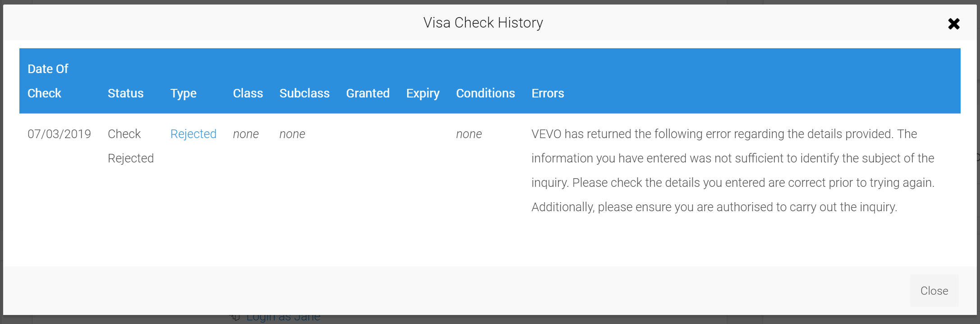
Task: Select the Check Rejected status cell
Action: click(x=130, y=146)
